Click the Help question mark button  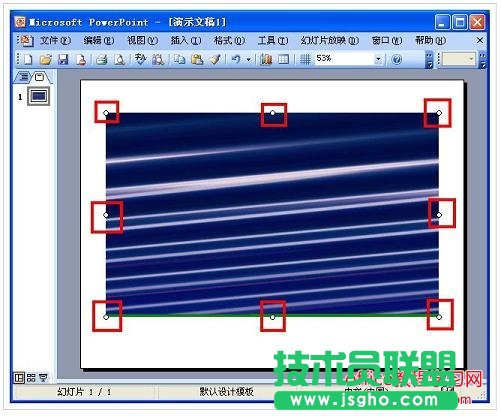point(396,60)
